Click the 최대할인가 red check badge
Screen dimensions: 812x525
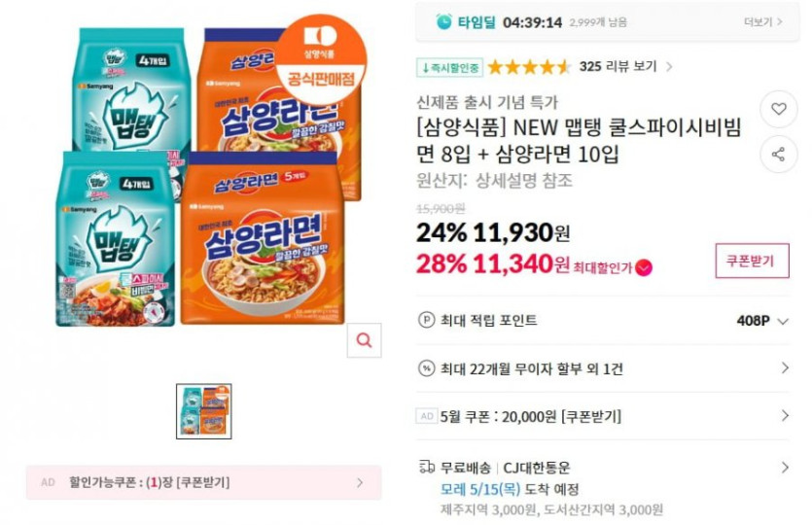[644, 267]
